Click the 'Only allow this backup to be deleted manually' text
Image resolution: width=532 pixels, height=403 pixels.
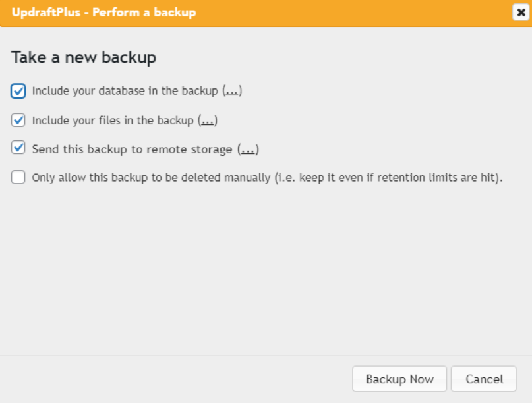[x=152, y=178]
